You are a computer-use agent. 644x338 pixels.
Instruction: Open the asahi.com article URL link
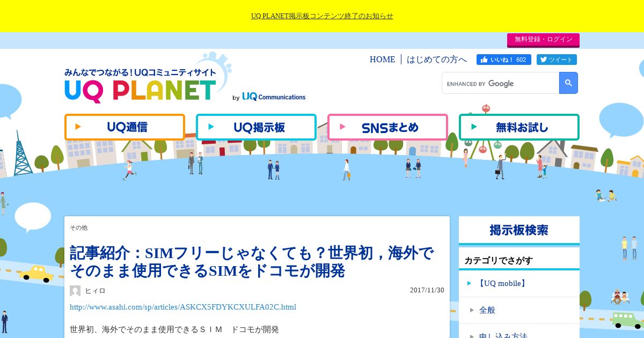183,307
